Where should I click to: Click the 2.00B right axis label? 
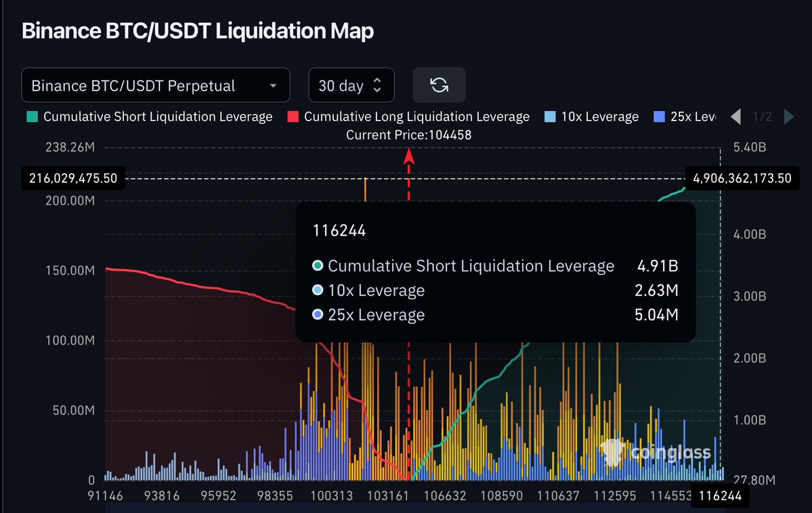tap(749, 358)
